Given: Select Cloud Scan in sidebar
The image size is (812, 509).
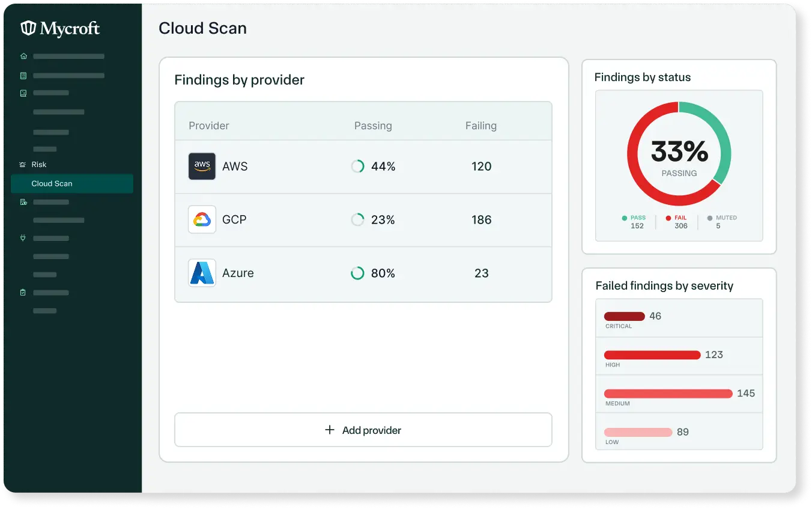Looking at the screenshot, I should coord(72,184).
